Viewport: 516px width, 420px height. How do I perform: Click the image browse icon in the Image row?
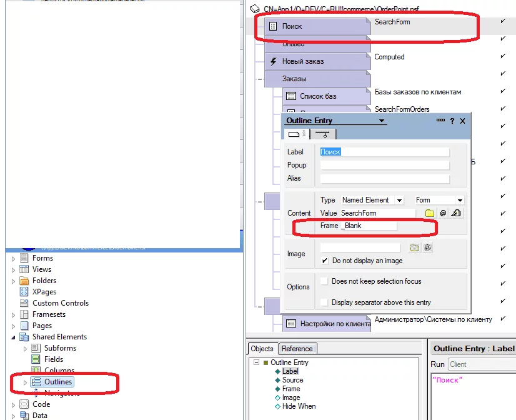414,247
